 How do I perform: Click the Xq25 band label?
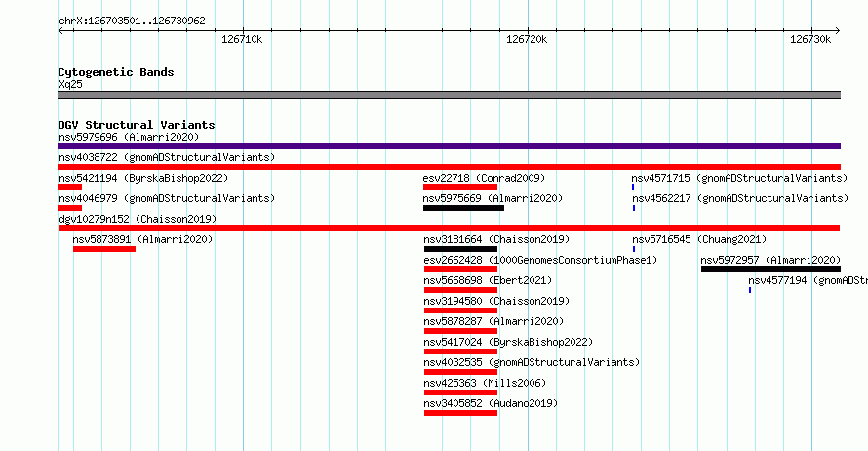pos(70,84)
